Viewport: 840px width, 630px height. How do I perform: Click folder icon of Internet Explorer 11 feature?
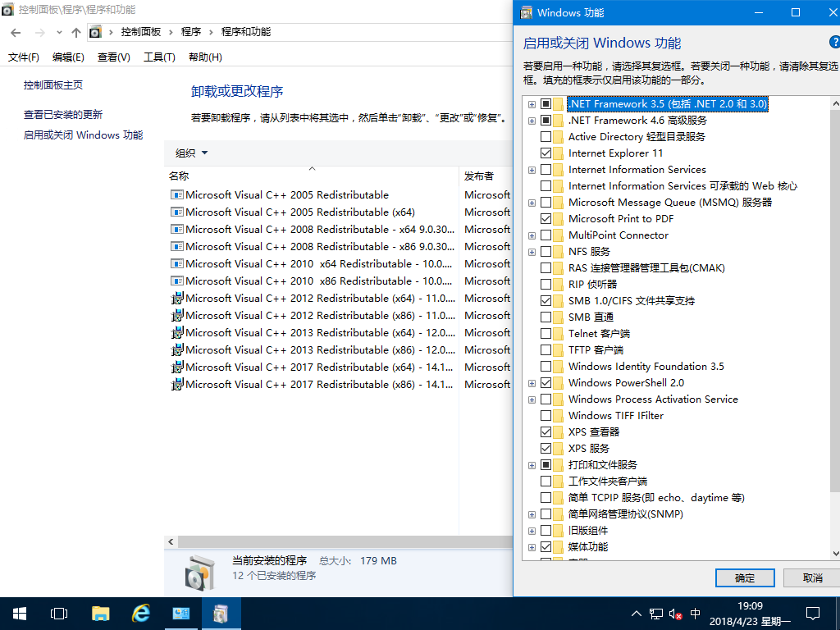(x=558, y=153)
